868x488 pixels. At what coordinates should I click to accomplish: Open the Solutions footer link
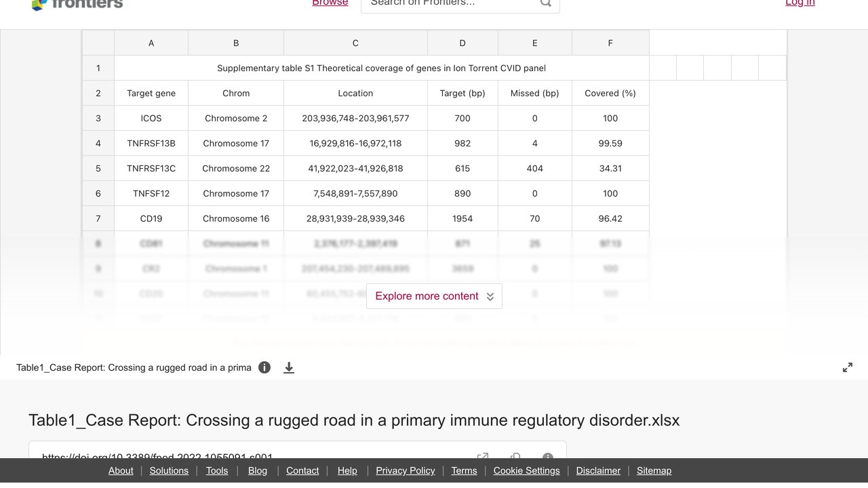[x=169, y=470]
